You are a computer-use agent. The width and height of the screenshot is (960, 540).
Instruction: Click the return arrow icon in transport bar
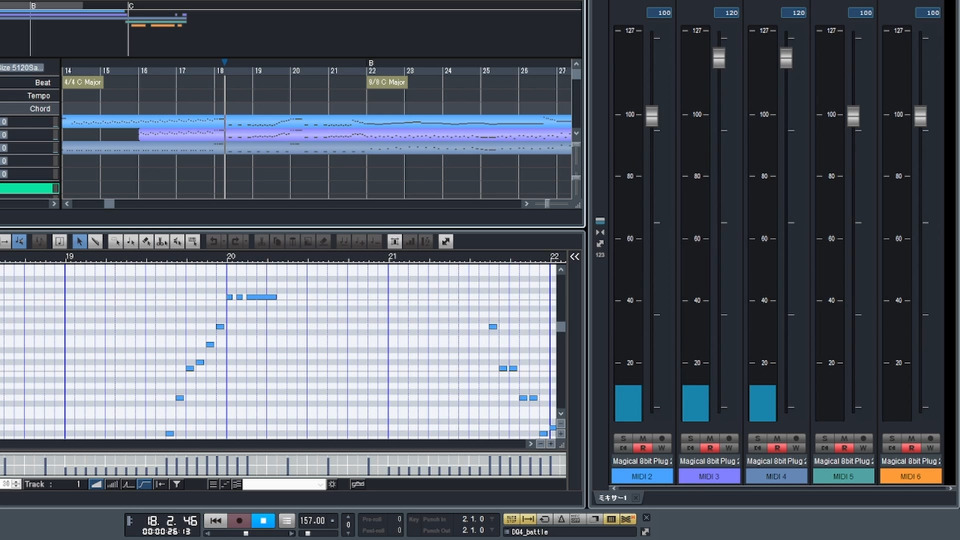tap(544, 519)
